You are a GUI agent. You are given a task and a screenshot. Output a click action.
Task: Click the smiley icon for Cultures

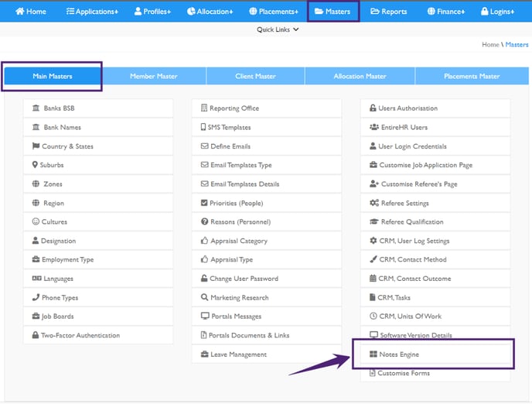36,221
